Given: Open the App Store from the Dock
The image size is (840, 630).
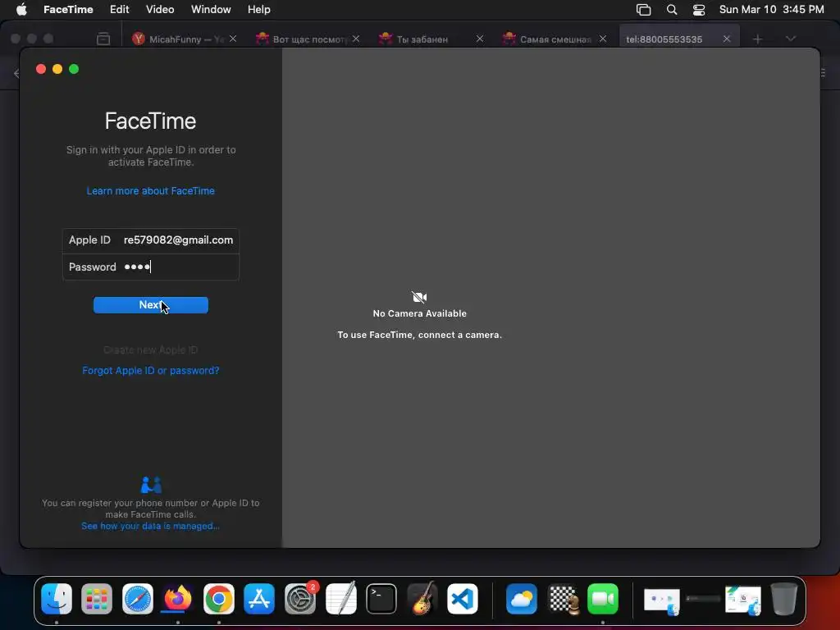Looking at the screenshot, I should click(259, 598).
